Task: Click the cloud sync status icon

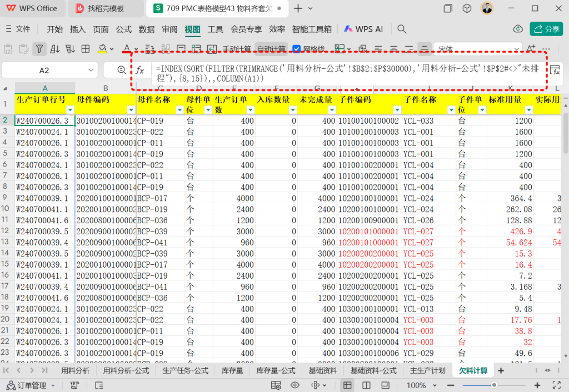Action: click(x=518, y=29)
